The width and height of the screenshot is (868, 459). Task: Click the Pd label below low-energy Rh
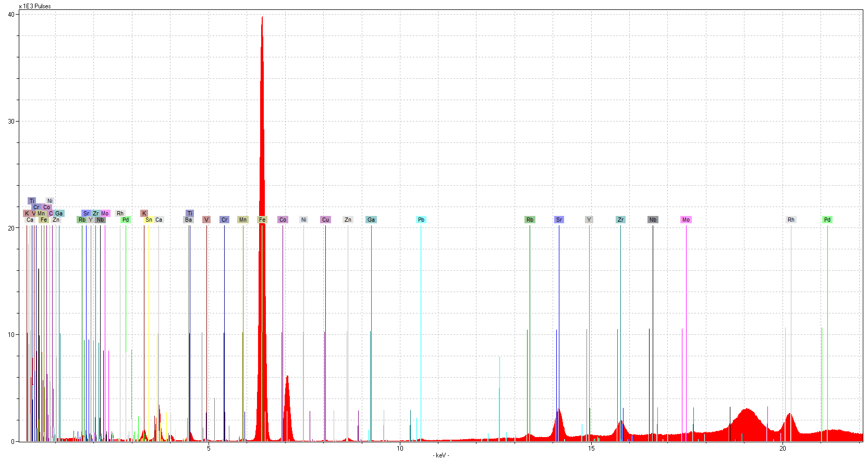pos(126,220)
